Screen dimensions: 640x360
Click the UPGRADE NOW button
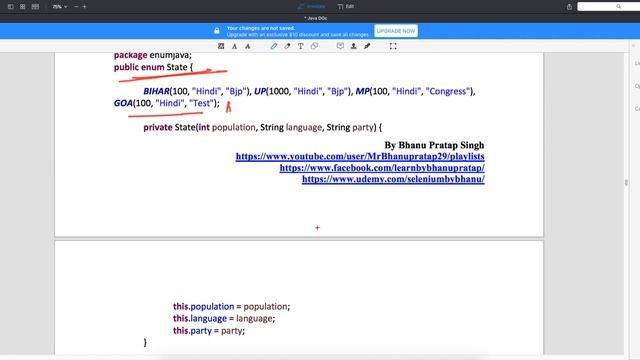tap(396, 31)
